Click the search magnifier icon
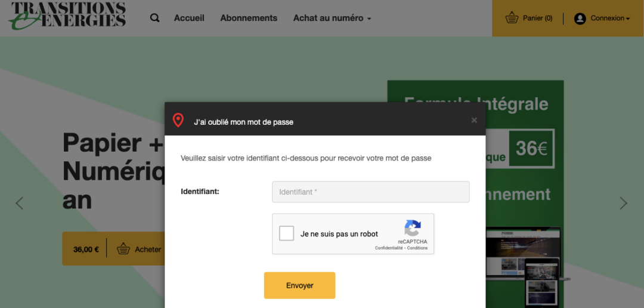 pos(155,18)
